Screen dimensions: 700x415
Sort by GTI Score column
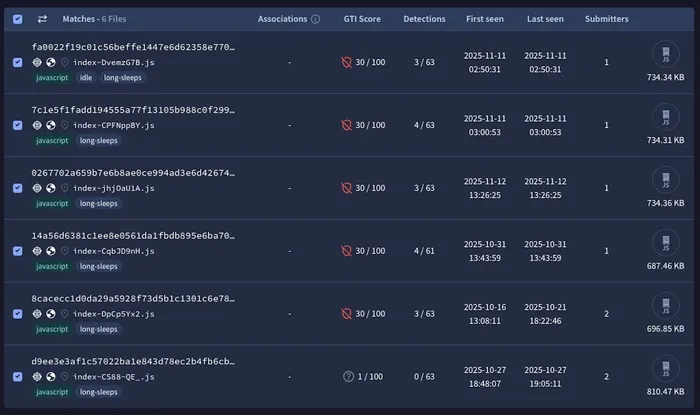click(362, 19)
